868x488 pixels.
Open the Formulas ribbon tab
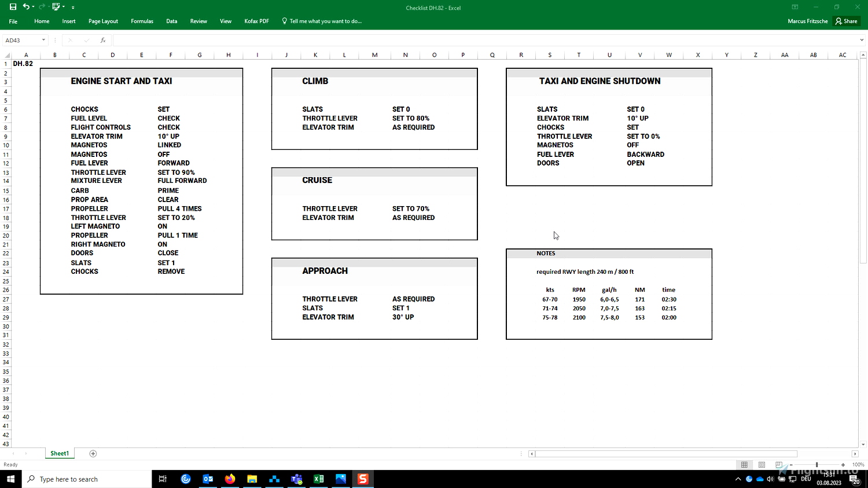142,21
